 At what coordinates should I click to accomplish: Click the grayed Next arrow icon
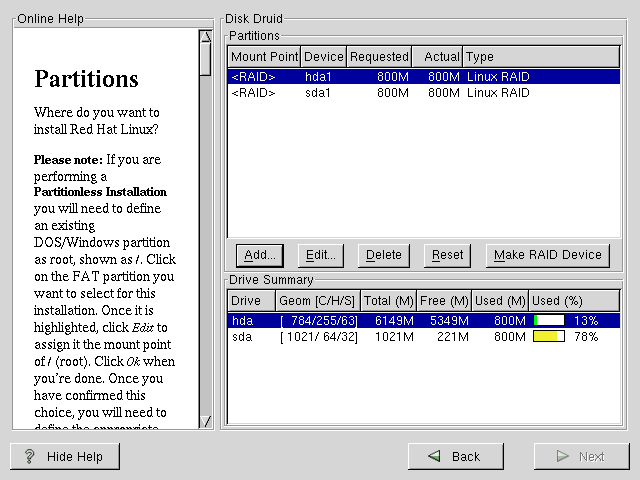coord(561,457)
